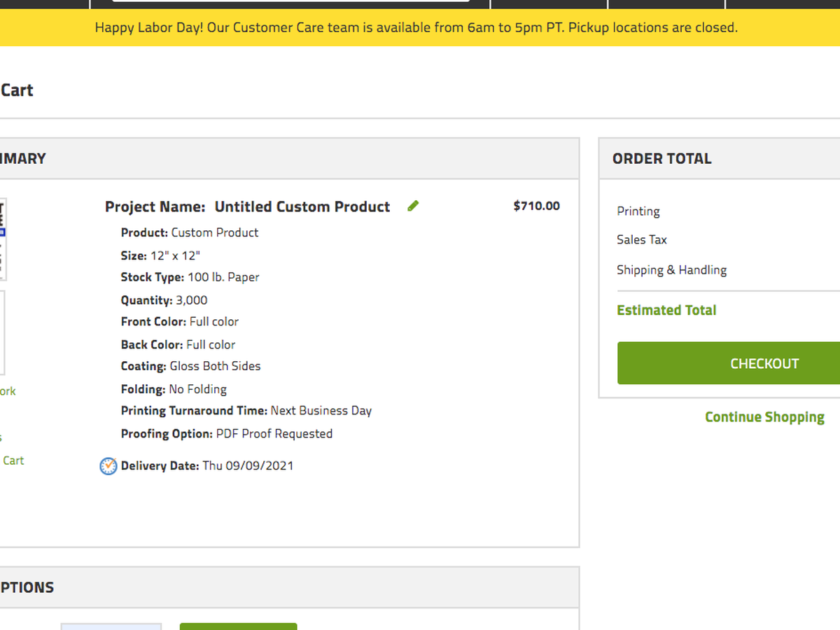Click the Sales Tax row label
This screenshot has width=840, height=630.
pos(641,239)
